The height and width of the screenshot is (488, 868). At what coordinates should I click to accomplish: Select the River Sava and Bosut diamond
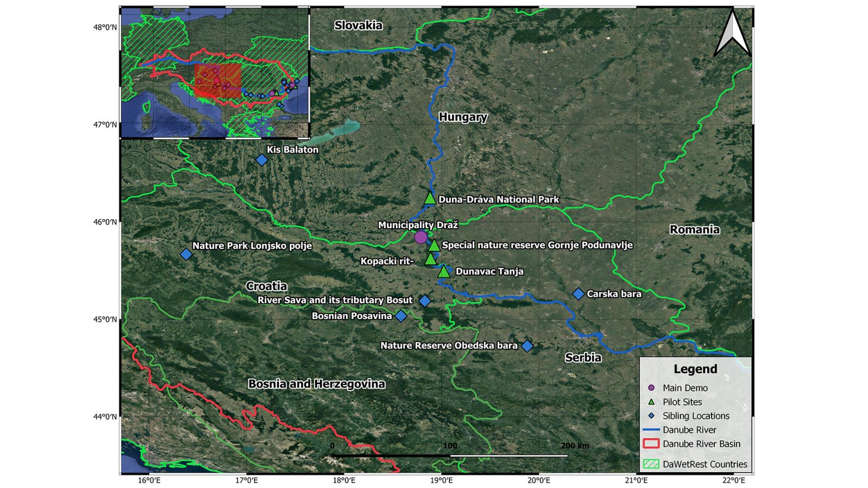pyautogui.click(x=424, y=301)
